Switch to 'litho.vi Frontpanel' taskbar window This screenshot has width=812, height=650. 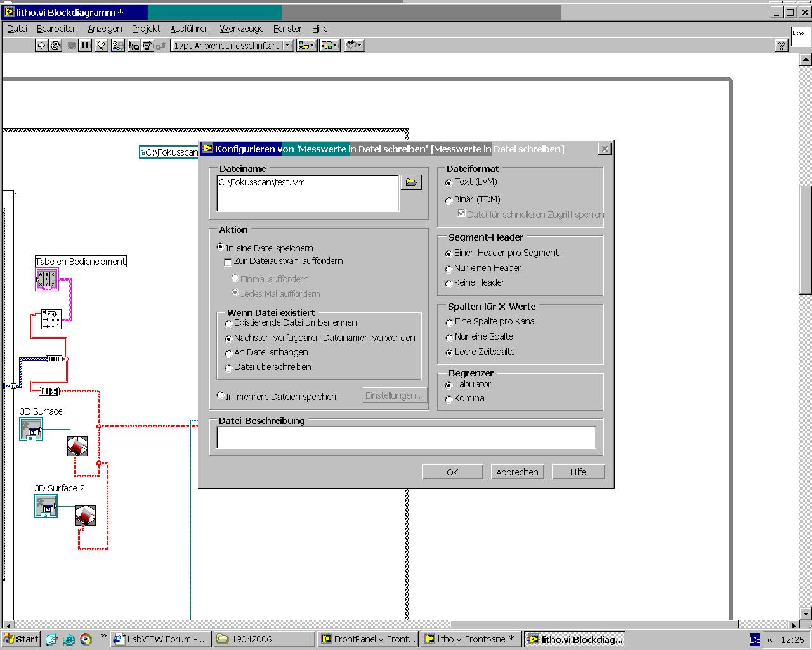[x=471, y=639]
